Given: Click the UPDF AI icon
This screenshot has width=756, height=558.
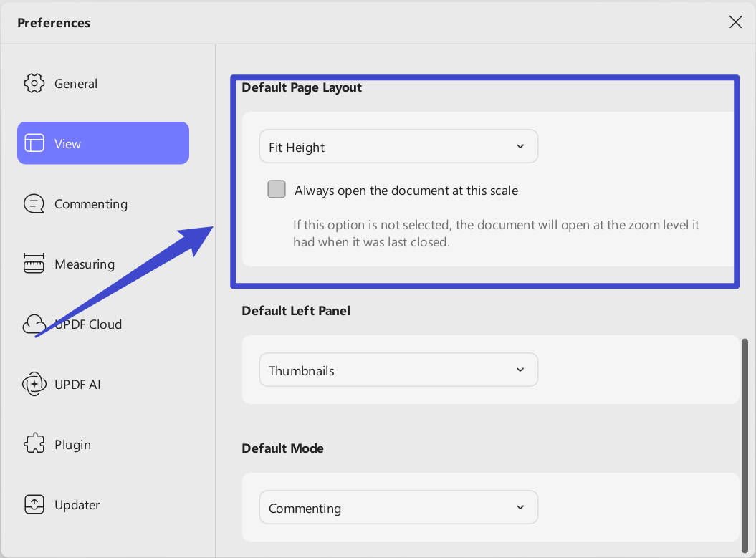Looking at the screenshot, I should pyautogui.click(x=34, y=385).
